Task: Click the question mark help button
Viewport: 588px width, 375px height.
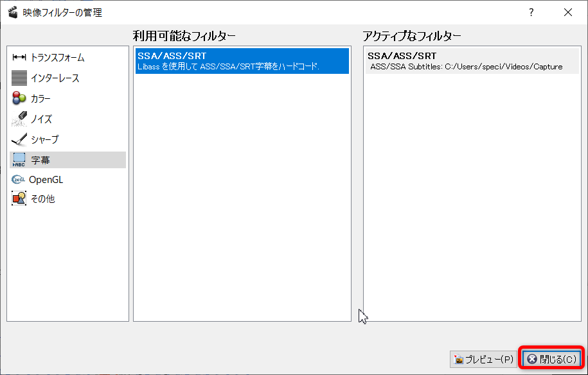Action: (x=531, y=12)
